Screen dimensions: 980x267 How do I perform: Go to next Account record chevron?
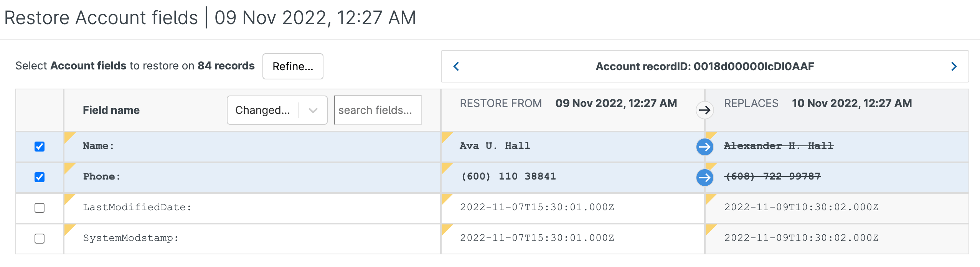954,66
